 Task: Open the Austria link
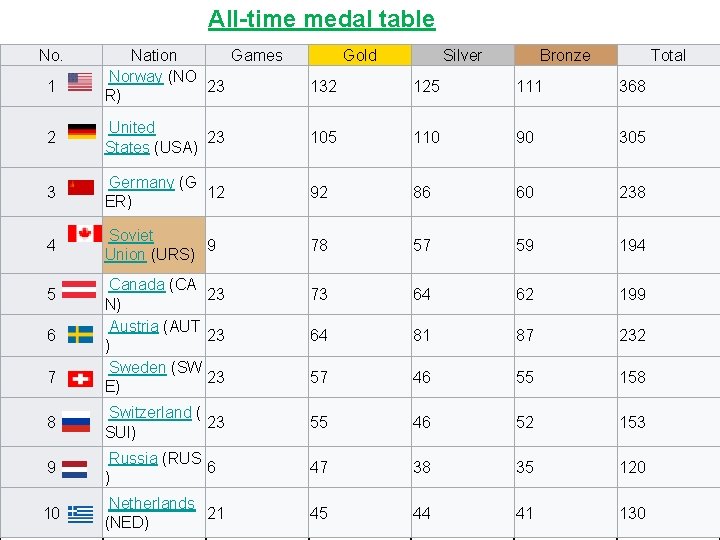click(x=133, y=327)
